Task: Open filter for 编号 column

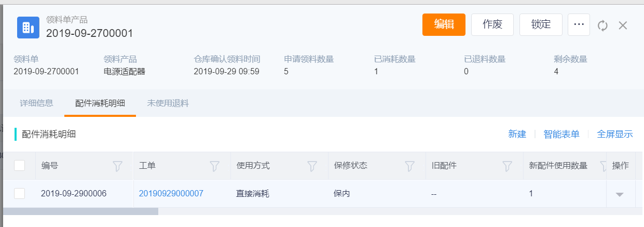Action: tap(118, 166)
